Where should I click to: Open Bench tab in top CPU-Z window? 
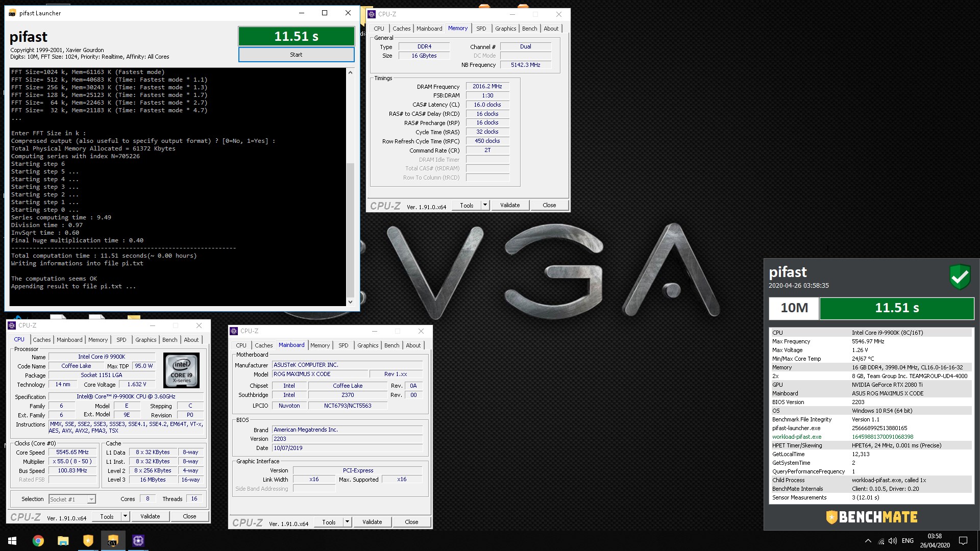[529, 29]
